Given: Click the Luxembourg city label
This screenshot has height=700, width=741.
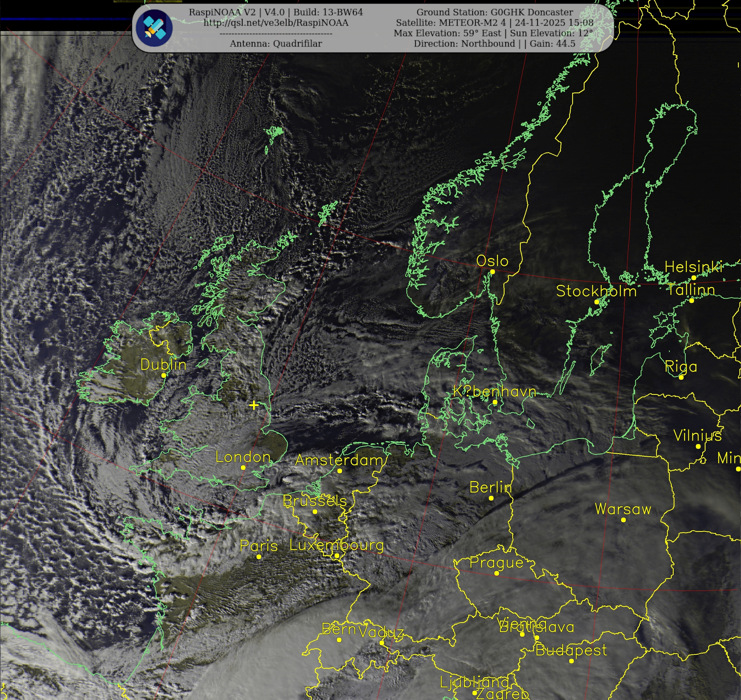Looking at the screenshot, I should (336, 546).
